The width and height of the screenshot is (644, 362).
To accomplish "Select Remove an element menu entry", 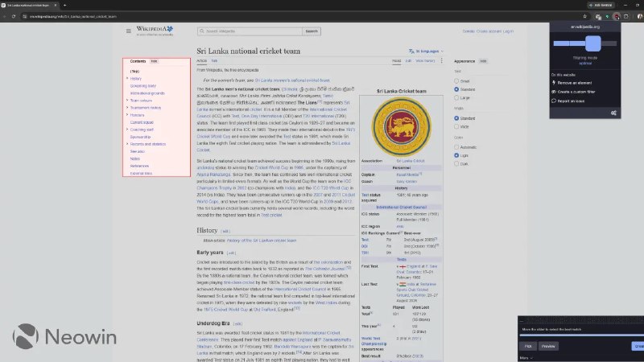I will click(x=574, y=83).
